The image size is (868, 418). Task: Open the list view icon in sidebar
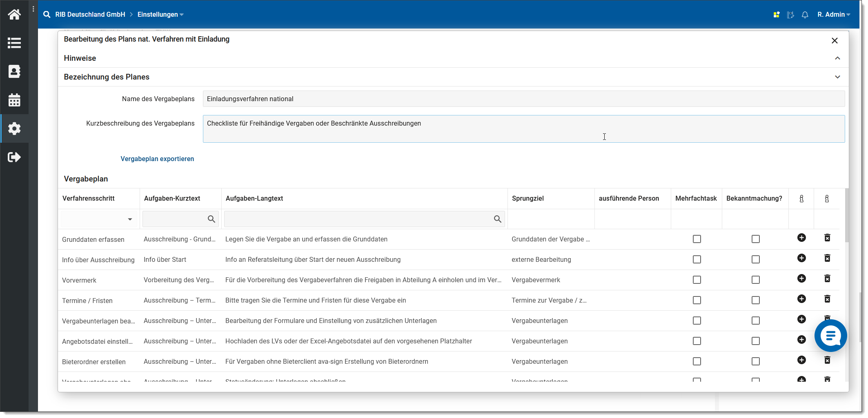pos(14,43)
